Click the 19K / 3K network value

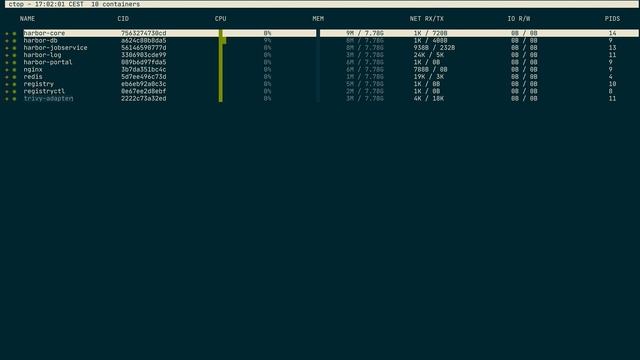point(429,77)
